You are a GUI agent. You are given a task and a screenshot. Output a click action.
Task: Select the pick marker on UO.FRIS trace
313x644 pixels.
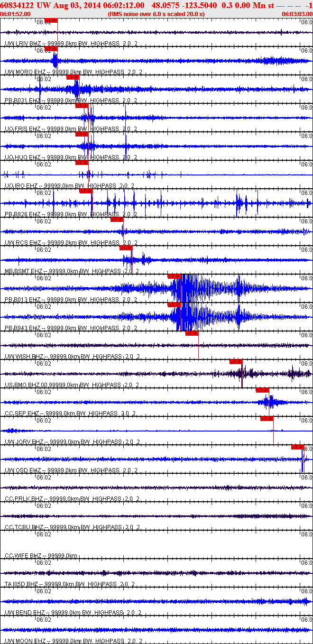(x=82, y=106)
